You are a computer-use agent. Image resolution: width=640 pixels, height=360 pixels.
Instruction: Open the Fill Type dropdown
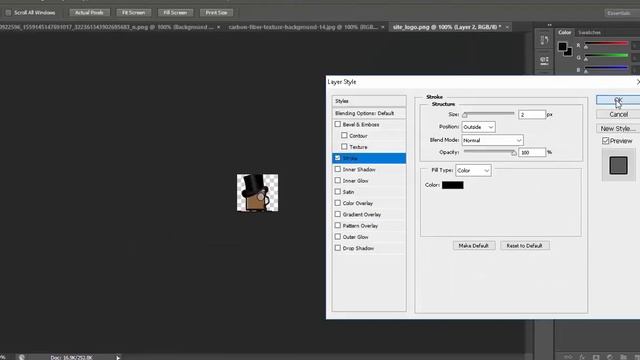(x=473, y=170)
